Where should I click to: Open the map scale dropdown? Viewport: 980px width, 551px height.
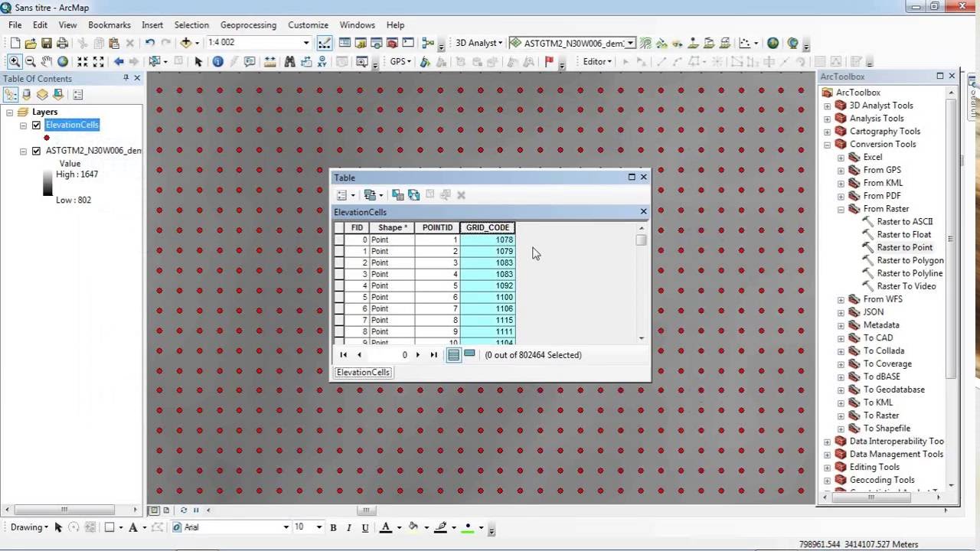(306, 43)
